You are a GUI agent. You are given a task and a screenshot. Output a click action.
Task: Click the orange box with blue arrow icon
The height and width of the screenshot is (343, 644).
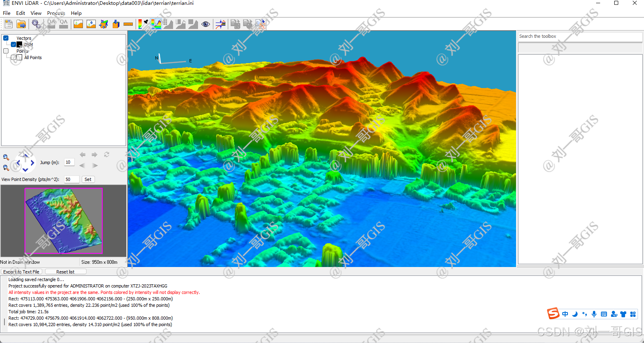pyautogui.click(x=116, y=24)
